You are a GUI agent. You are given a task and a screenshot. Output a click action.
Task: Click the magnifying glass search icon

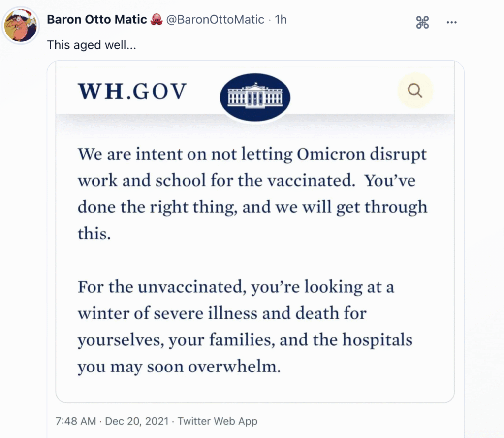[415, 91]
